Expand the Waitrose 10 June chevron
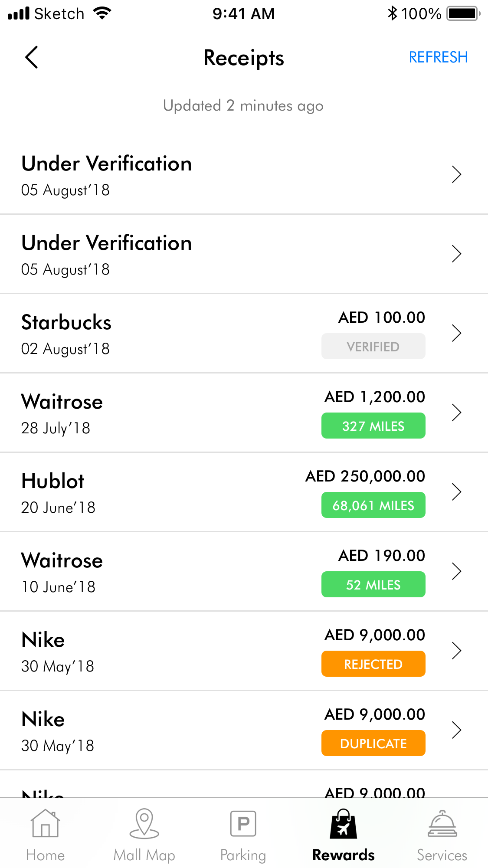 pos(456,571)
